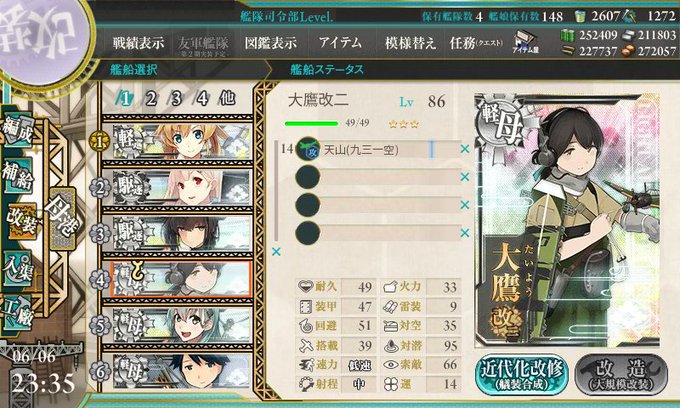Switch to the 他 (other) fleet tab
This screenshot has width=680, height=408.
[227, 98]
